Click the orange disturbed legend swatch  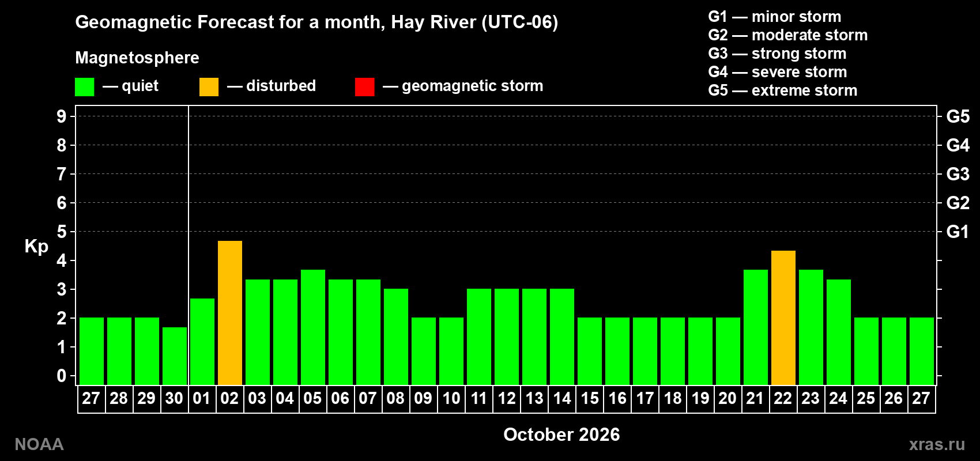[x=209, y=87]
